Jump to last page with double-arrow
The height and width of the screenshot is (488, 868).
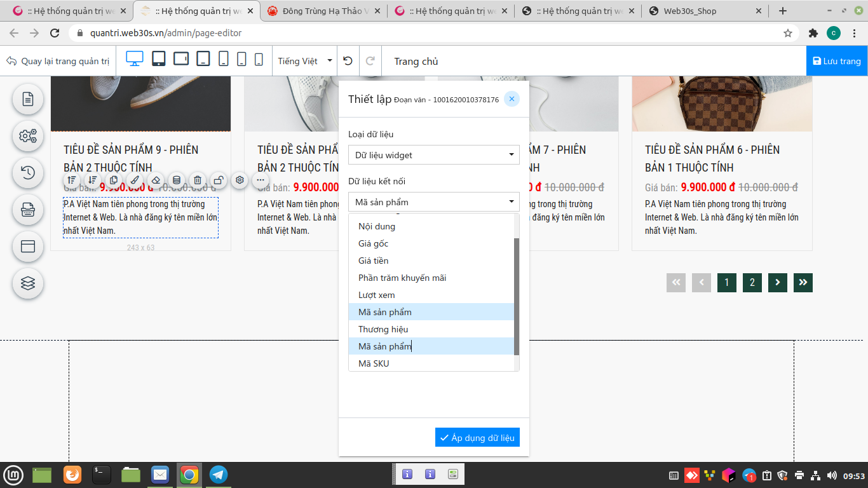click(x=803, y=283)
